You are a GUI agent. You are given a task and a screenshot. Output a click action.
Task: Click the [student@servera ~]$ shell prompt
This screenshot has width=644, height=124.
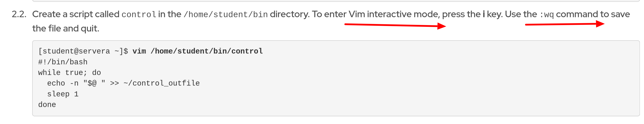[83, 51]
